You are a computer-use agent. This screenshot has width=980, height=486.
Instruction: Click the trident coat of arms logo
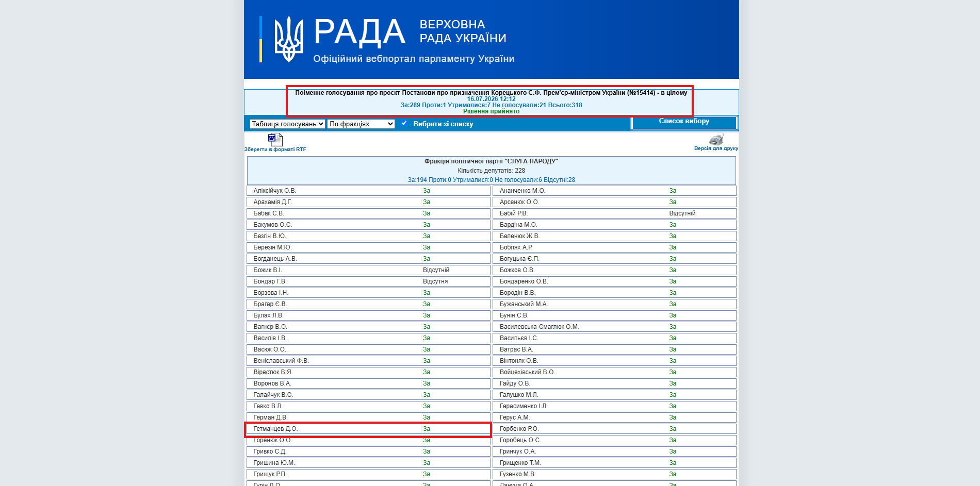pyautogui.click(x=289, y=39)
